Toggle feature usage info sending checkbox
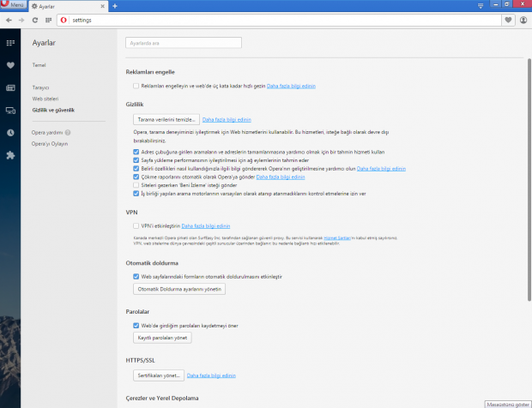Viewport: 532px width, 408px height. [136, 168]
